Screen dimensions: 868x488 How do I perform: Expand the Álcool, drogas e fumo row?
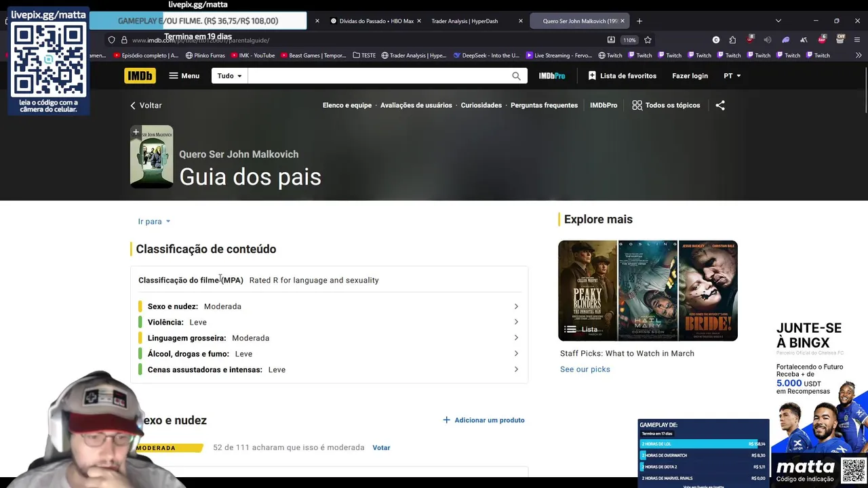click(329, 354)
